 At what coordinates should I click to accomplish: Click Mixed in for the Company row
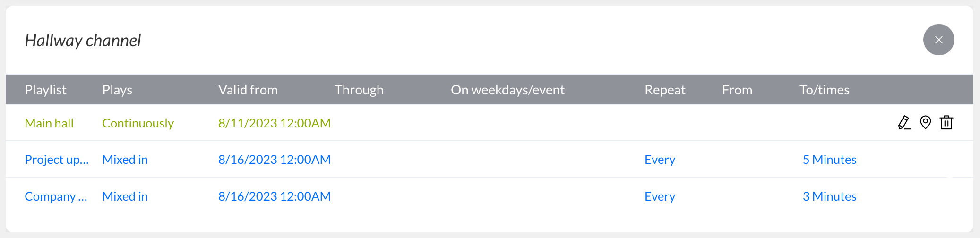click(x=125, y=196)
